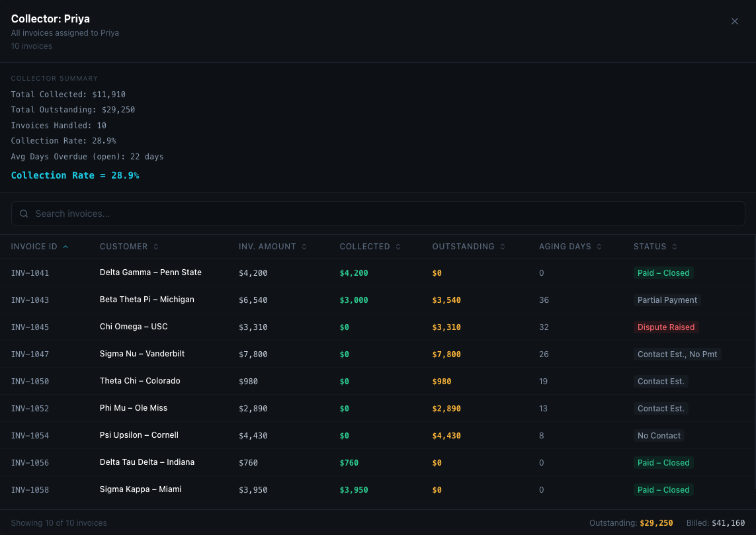Select invoice INV-1058
Viewport: 756px width, 535px height.
coord(30,489)
